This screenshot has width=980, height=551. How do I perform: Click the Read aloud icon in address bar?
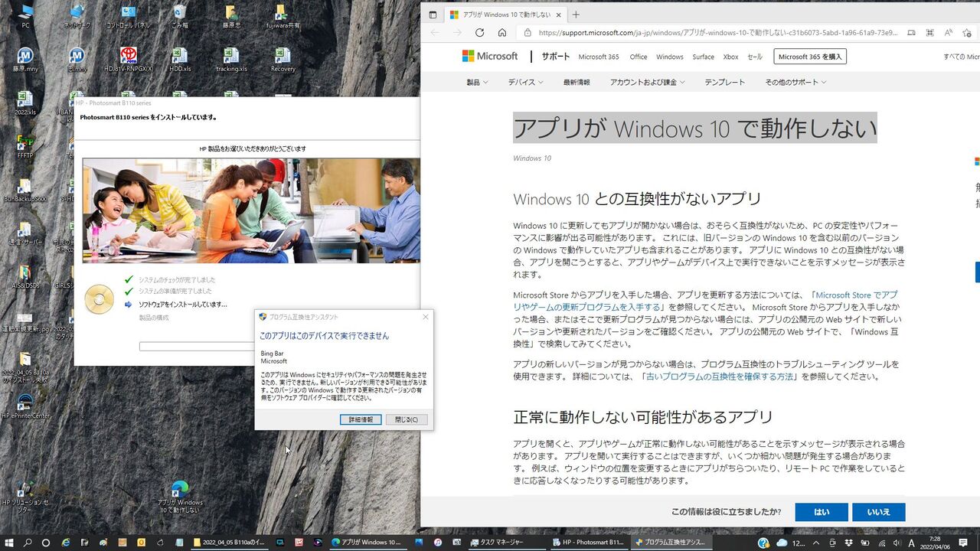pos(948,33)
